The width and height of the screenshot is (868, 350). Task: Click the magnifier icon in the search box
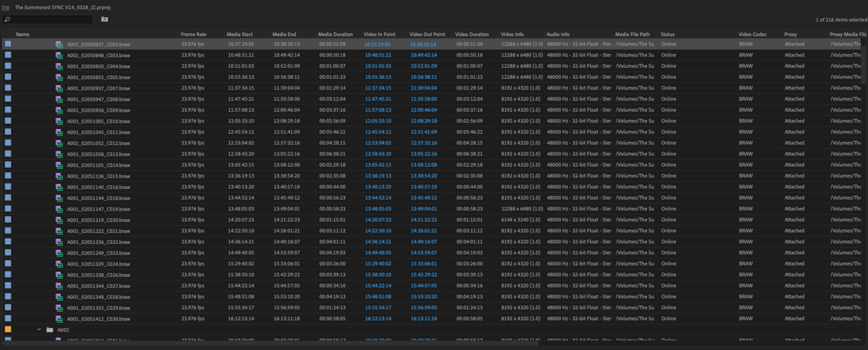pyautogui.click(x=7, y=19)
